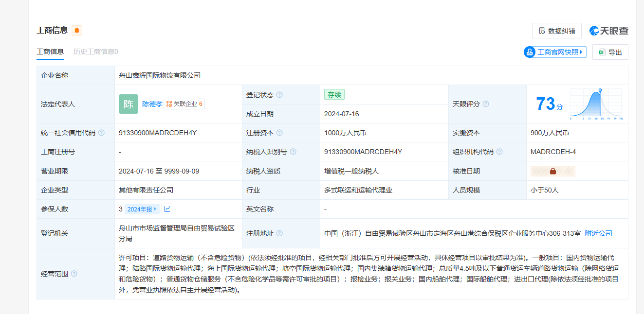
Task: Unlock the hidden 核准日期 value
Action: (x=552, y=171)
